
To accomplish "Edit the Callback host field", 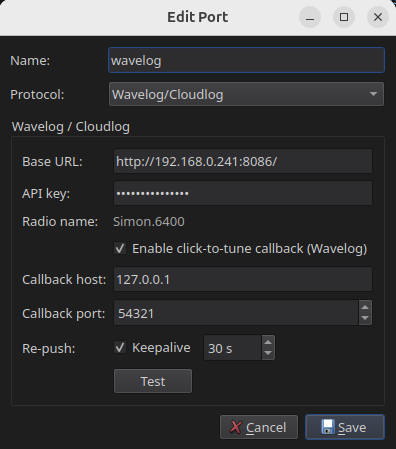I will click(x=243, y=279).
